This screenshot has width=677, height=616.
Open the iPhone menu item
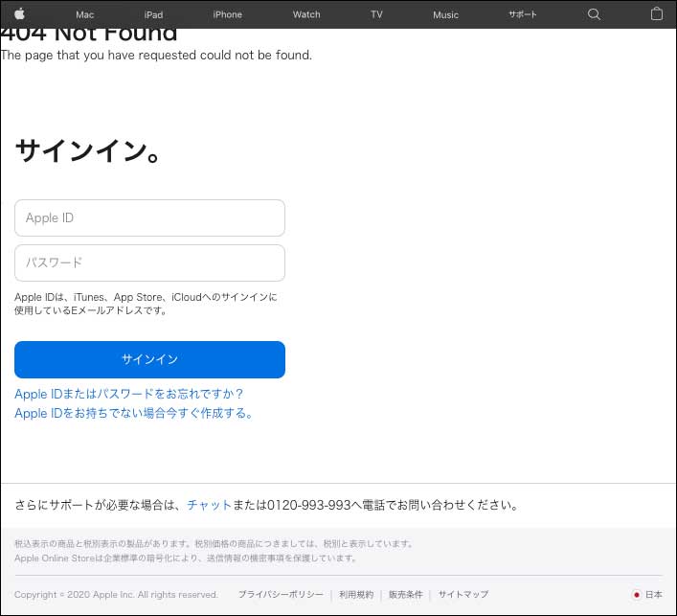click(x=228, y=14)
